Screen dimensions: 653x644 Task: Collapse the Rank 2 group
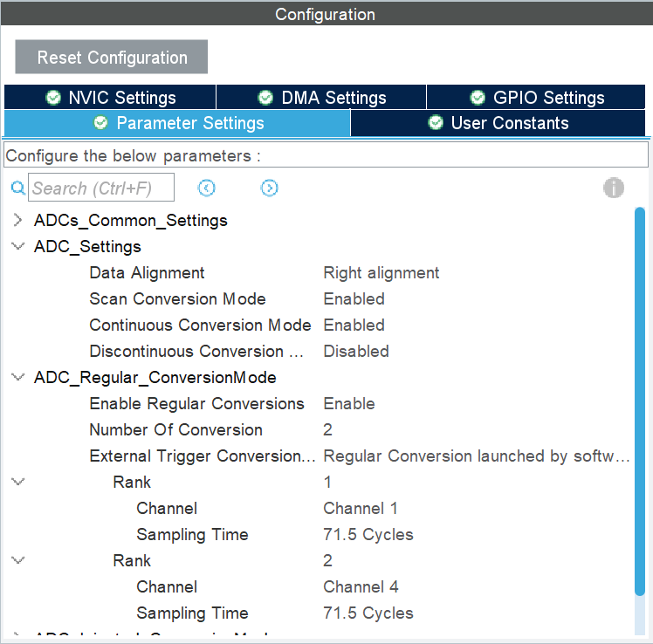click(18, 560)
